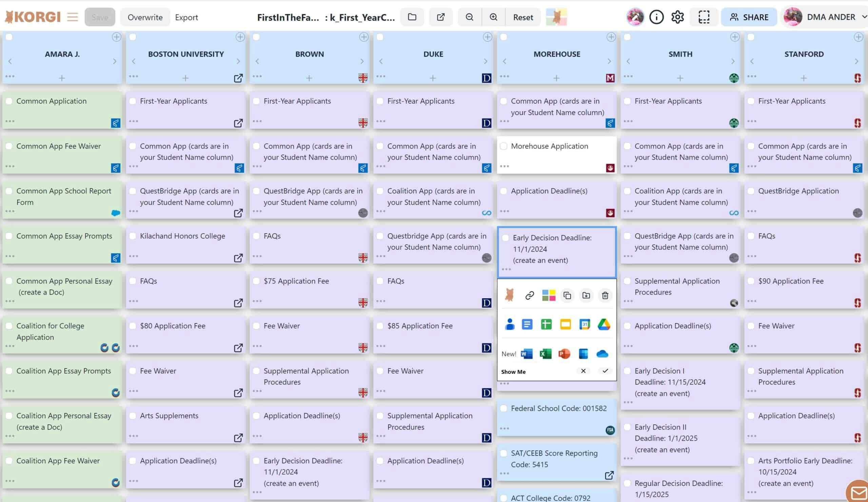Click the Korgi bear/paw icon logo
The image size is (868, 502).
pos(10,16)
